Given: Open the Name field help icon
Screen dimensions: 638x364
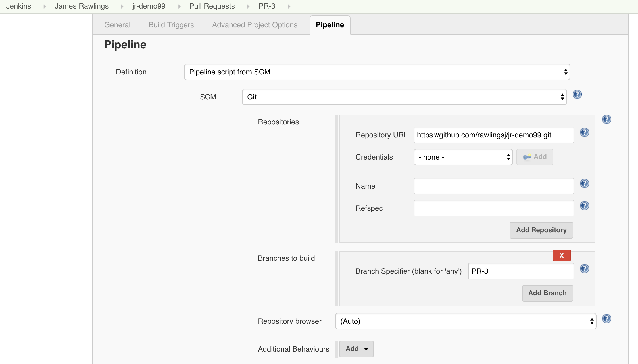Looking at the screenshot, I should [x=585, y=183].
